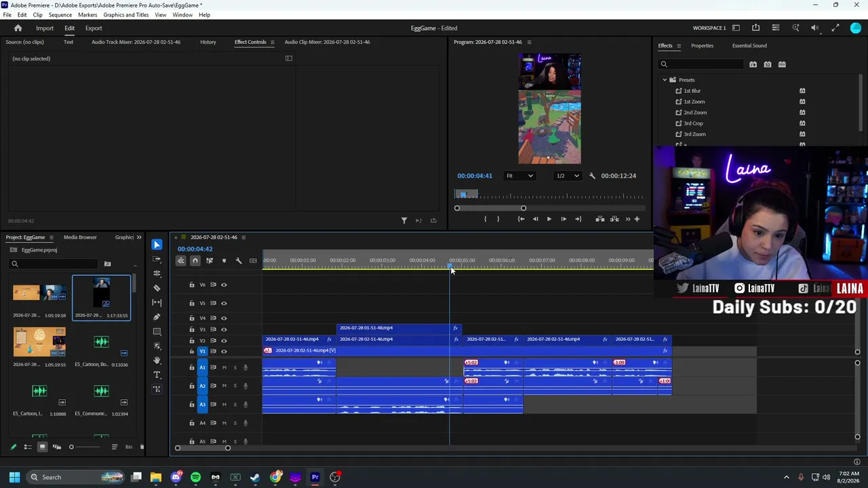Open the History tab

[x=208, y=42]
